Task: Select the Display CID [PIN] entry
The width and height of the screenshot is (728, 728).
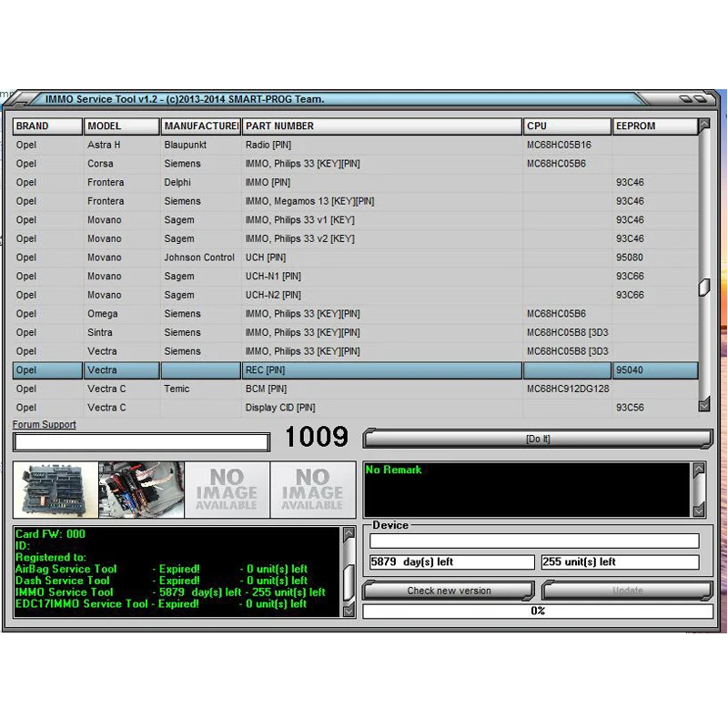Action: point(280,408)
